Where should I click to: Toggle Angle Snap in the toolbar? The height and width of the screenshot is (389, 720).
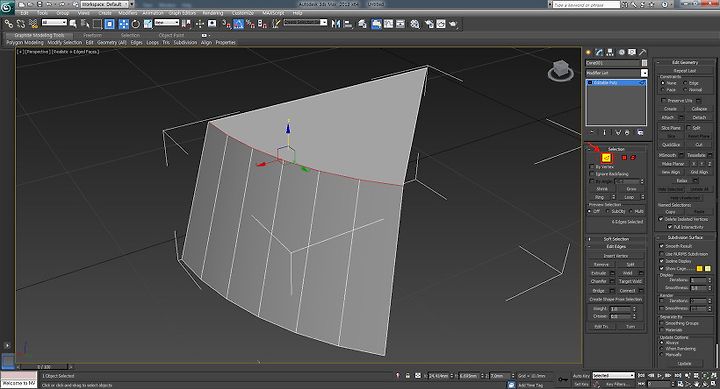click(238, 24)
